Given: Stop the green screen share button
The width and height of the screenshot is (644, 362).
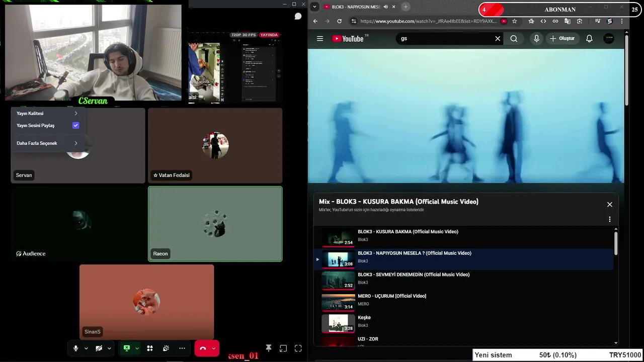Looking at the screenshot, I should [x=127, y=348].
